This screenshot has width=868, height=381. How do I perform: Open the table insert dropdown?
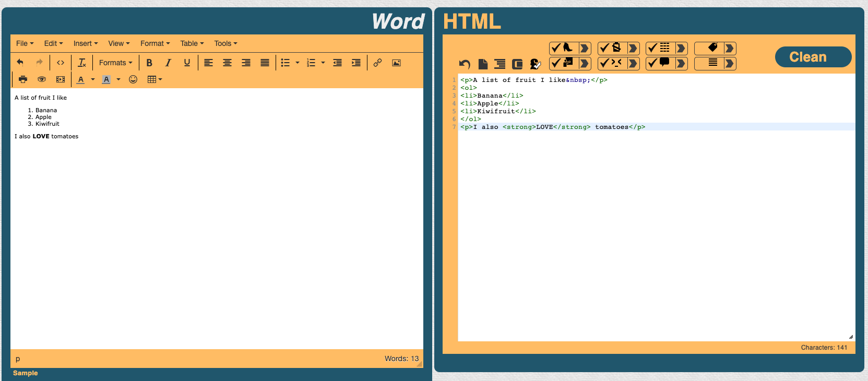tap(154, 79)
